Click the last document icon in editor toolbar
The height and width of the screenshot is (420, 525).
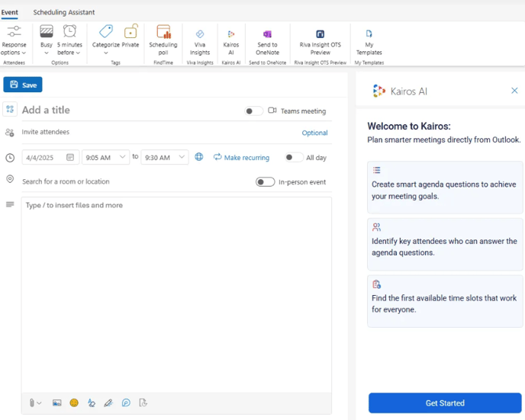pos(143,403)
